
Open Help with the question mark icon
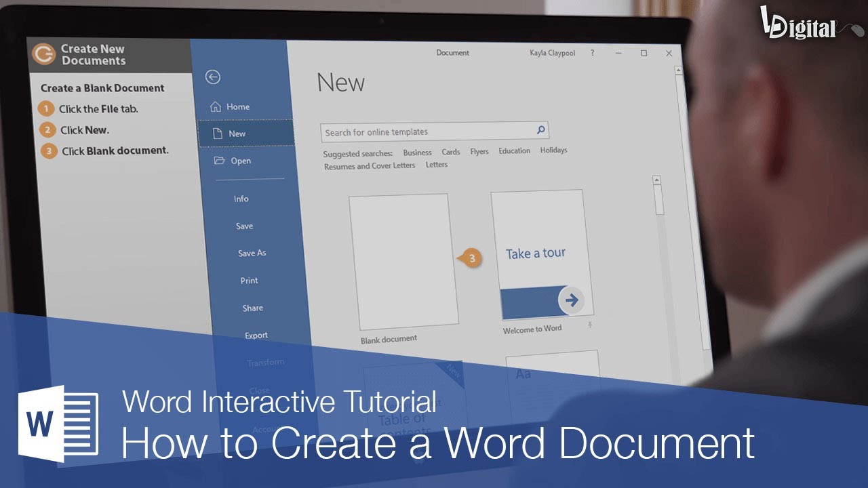click(592, 54)
